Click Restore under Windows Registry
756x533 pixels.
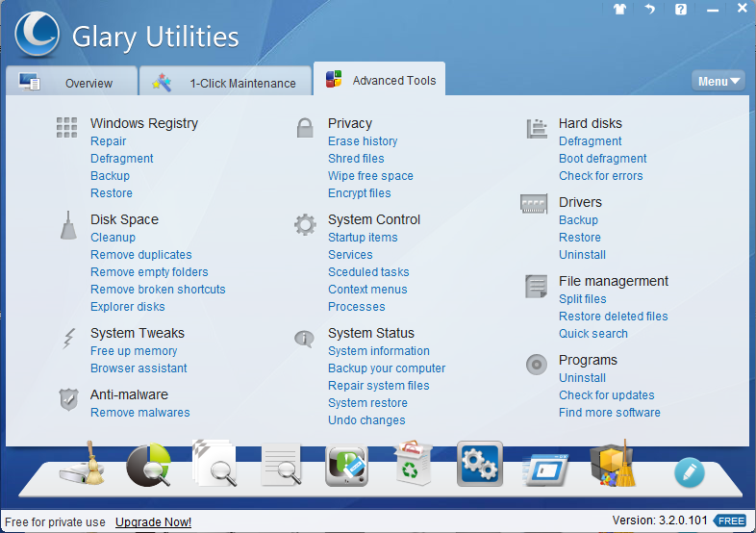point(112,193)
